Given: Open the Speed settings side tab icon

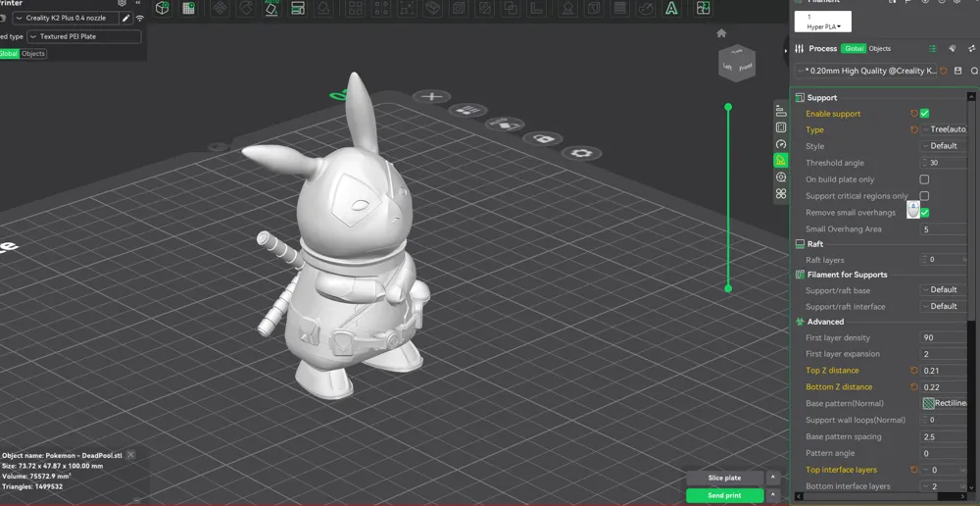Looking at the screenshot, I should (781, 144).
